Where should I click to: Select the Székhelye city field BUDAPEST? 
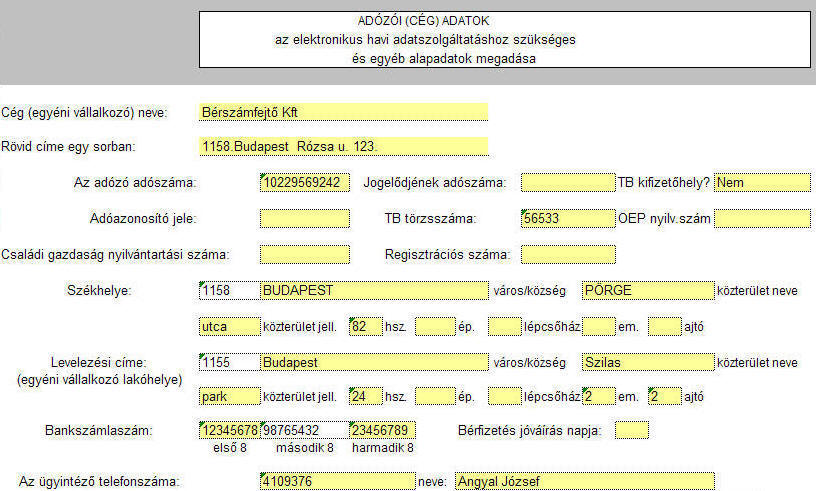point(374,290)
